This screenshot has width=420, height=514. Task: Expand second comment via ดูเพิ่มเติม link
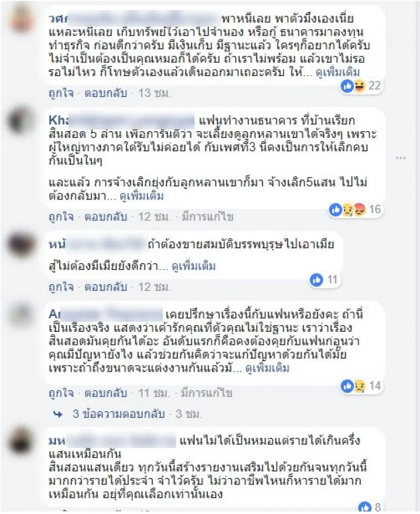pyautogui.click(x=142, y=196)
